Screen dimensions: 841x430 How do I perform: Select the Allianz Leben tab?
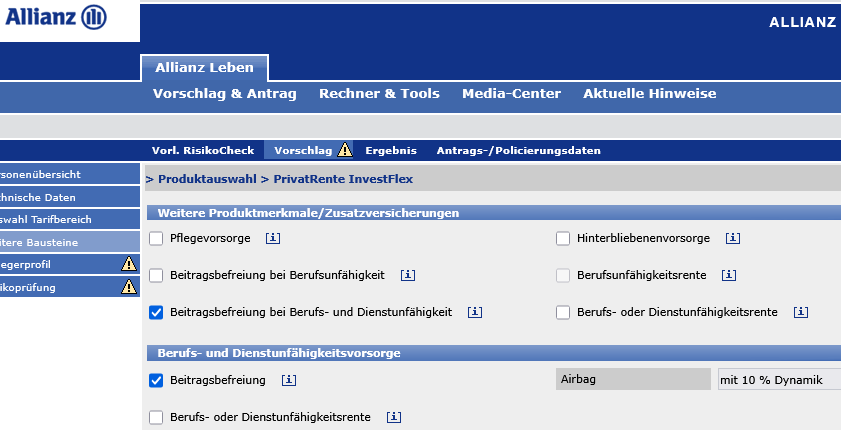coord(204,68)
